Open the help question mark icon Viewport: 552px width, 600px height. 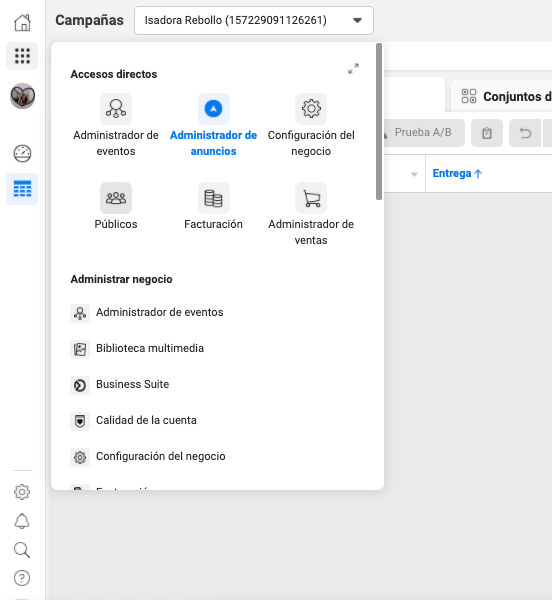pos(22,578)
